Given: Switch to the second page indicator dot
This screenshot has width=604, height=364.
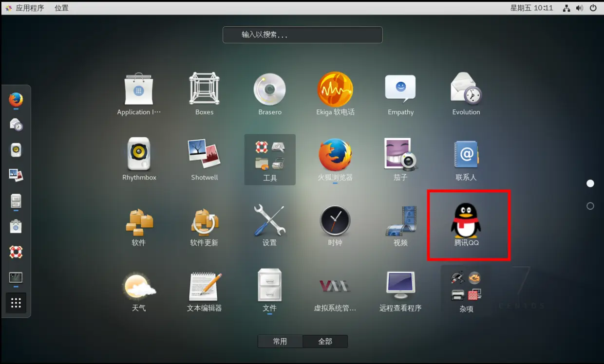Looking at the screenshot, I should tap(590, 206).
